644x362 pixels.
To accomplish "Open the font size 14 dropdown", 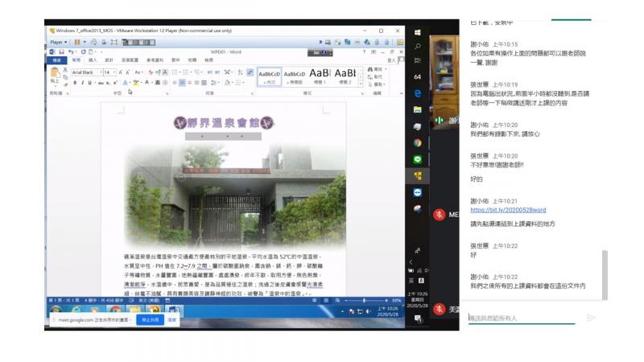I will click(114, 72).
